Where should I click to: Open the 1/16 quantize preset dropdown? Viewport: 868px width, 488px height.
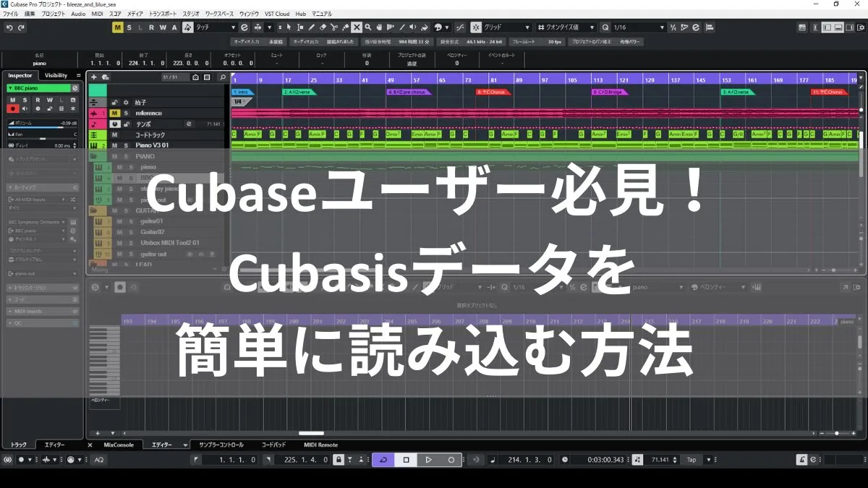coord(638,27)
